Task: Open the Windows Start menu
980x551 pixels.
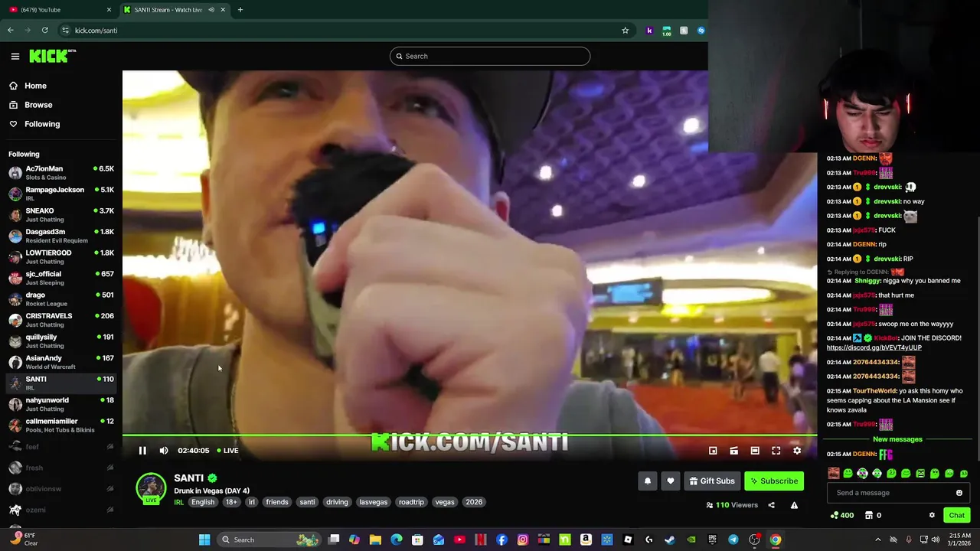Action: [204, 540]
